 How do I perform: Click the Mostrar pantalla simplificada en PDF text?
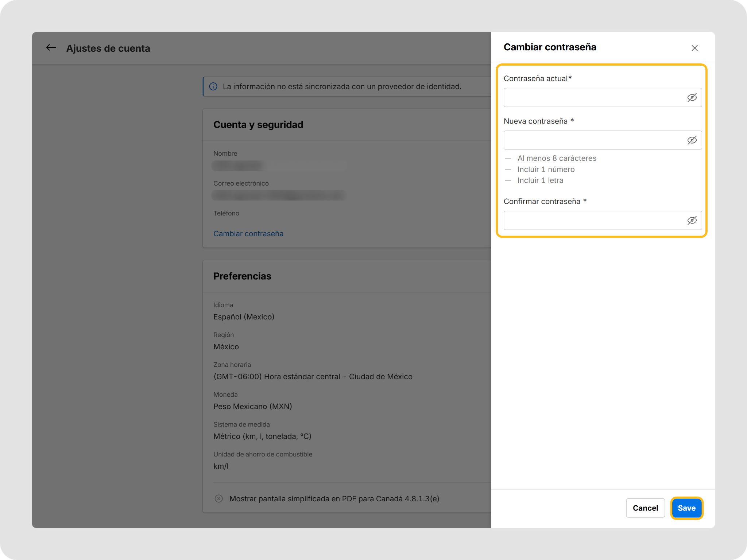pos(334,499)
